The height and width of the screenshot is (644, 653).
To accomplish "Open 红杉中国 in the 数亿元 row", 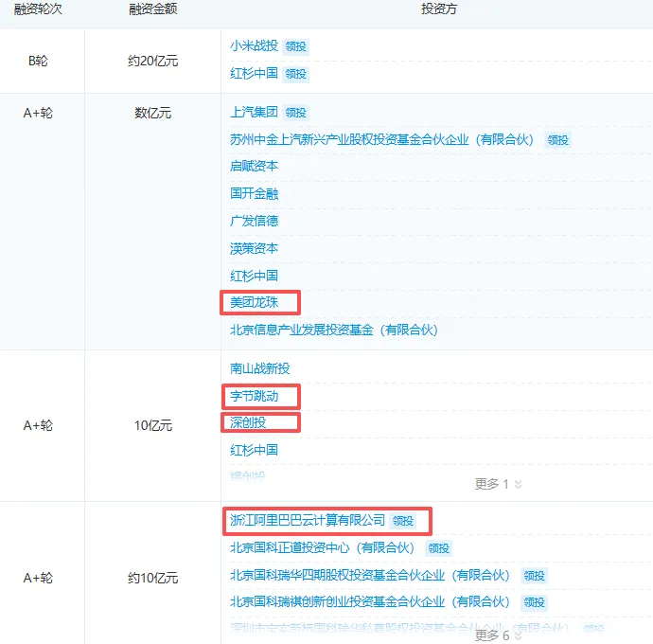I will [254, 276].
